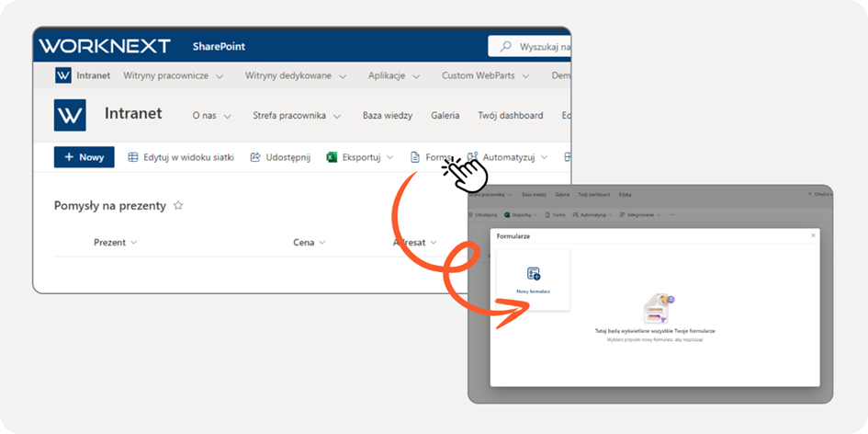868x434 pixels.
Task: Open the Prezent column header menu
Action: (x=133, y=243)
